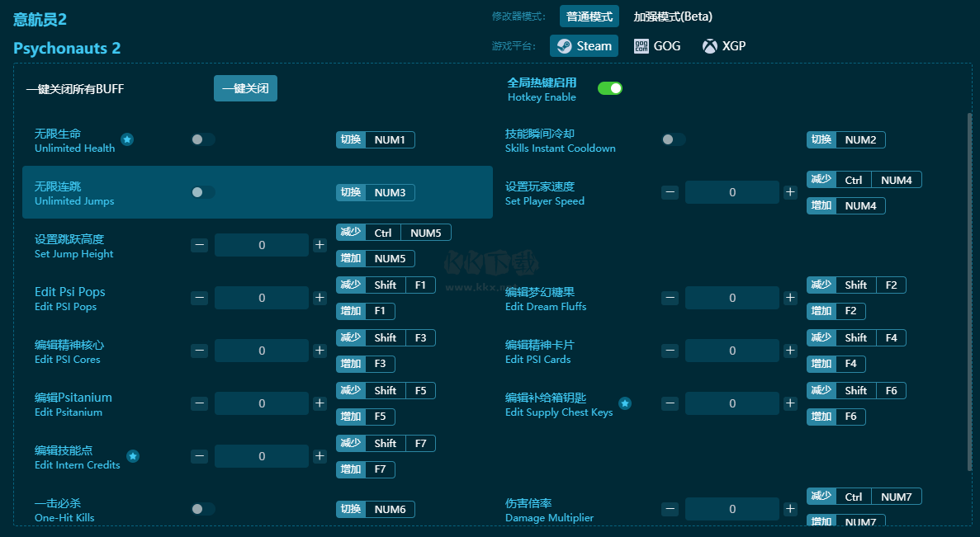Increase Edit Dream Fluffs value

pos(790,298)
